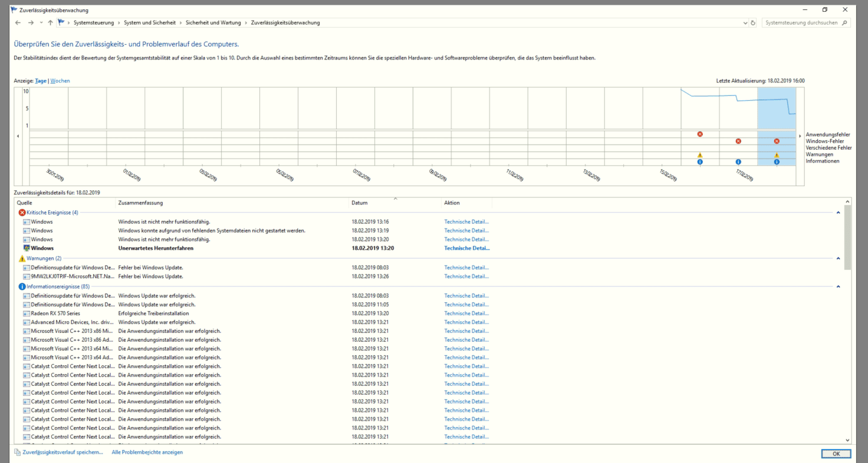The height and width of the screenshot is (463, 868).
Task: Click in the Systemsteuerung durchsuchen field
Action: point(802,23)
